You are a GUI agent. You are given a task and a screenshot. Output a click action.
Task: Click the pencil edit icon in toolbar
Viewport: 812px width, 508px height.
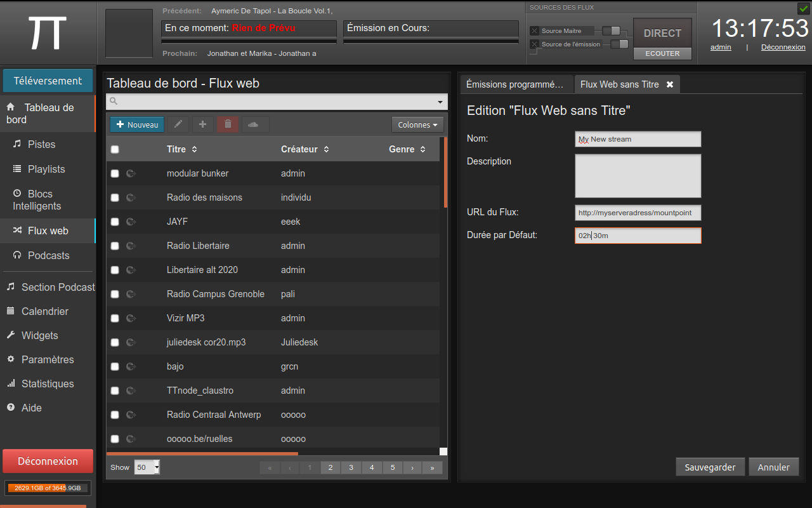click(178, 124)
